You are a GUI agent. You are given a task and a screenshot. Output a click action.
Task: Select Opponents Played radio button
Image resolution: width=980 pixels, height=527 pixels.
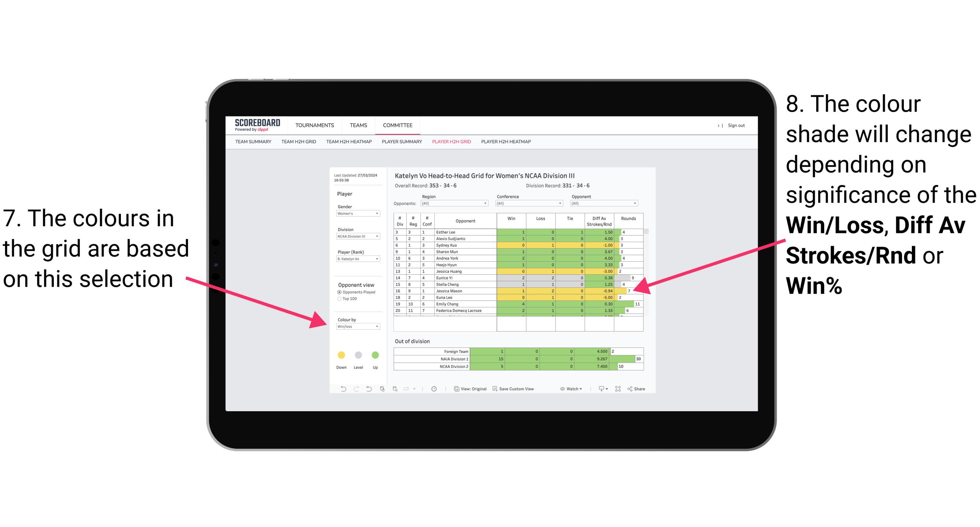coord(339,292)
